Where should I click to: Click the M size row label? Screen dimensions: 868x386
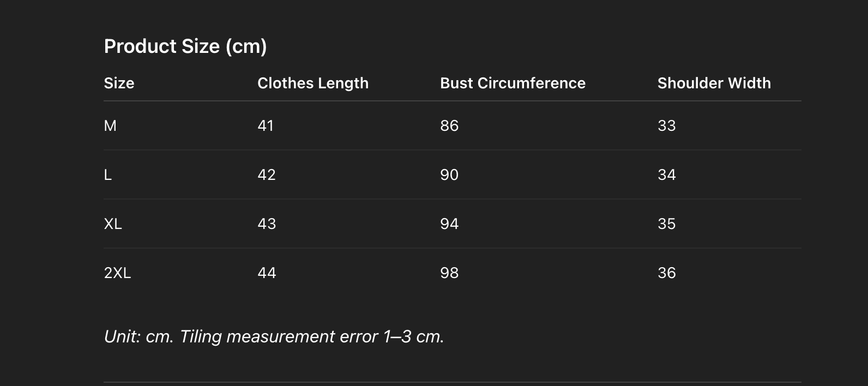click(110, 126)
